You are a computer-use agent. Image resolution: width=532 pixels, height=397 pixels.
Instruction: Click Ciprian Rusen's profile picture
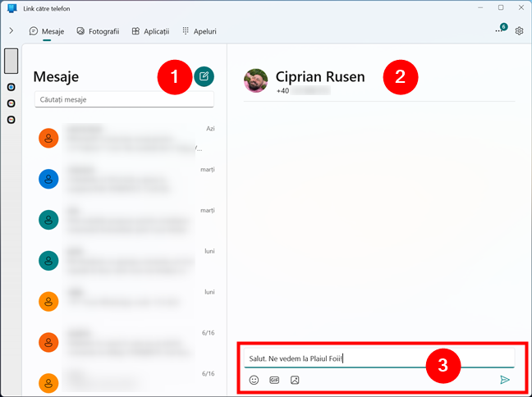pyautogui.click(x=256, y=80)
